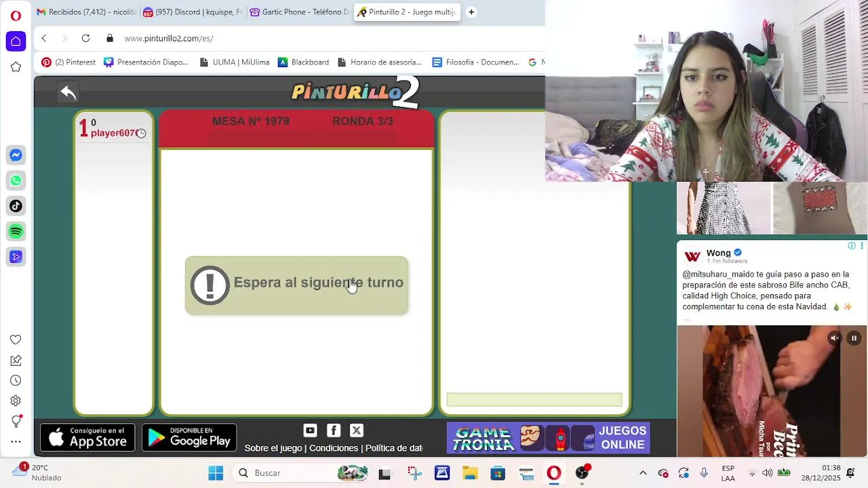The image size is (868, 488).
Task: Open the lightbulb tips sidebar icon
Action: pos(16,421)
